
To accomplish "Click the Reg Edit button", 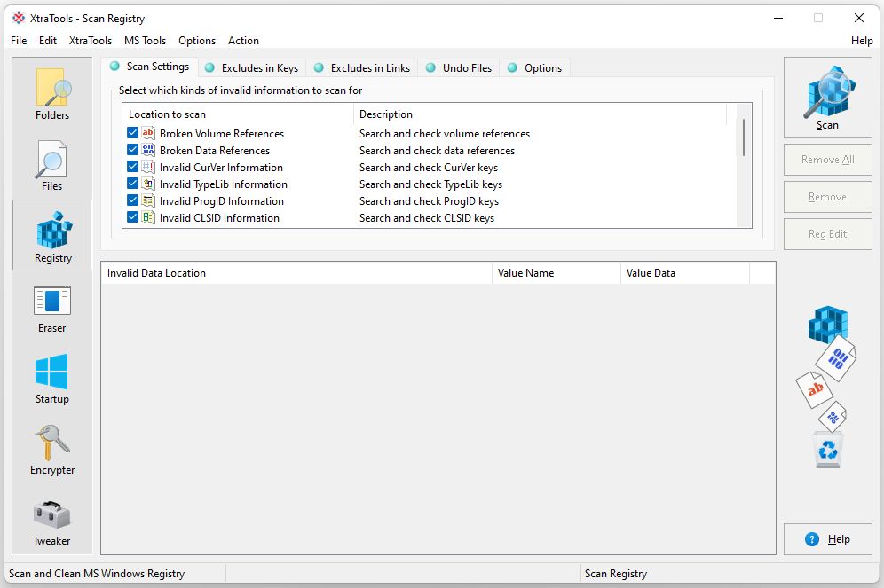I will click(x=827, y=234).
